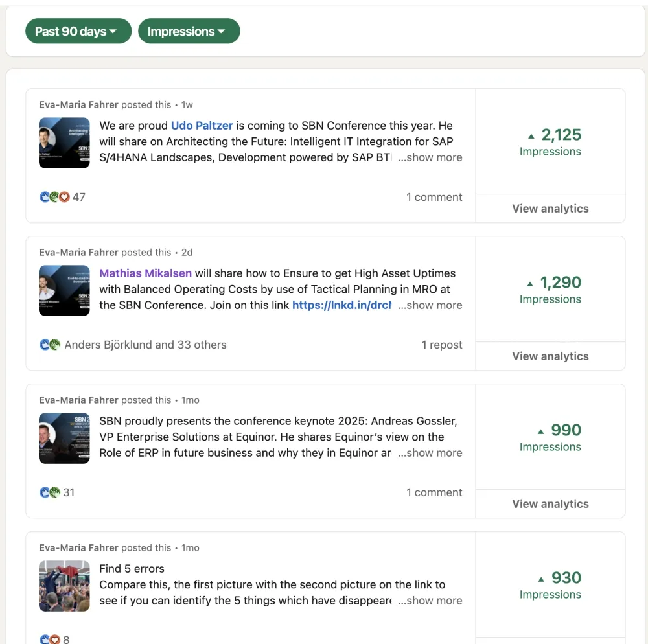The image size is (648, 644).
Task: Open the Past 90 days dropdown
Action: pyautogui.click(x=78, y=31)
